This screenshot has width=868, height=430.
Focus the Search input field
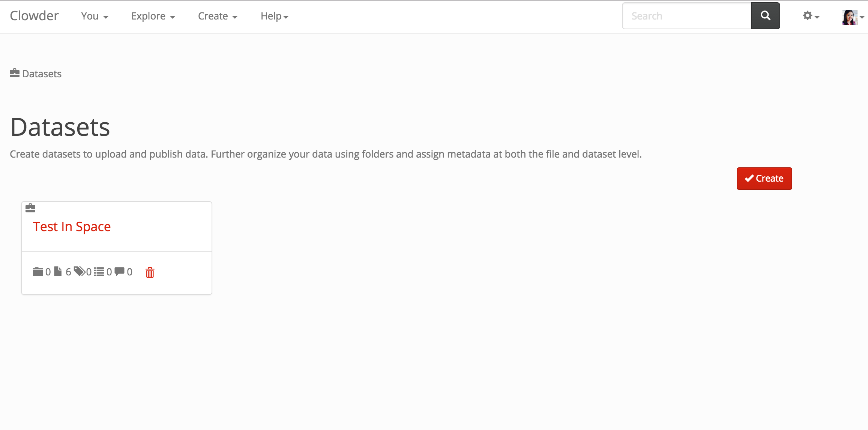(686, 16)
